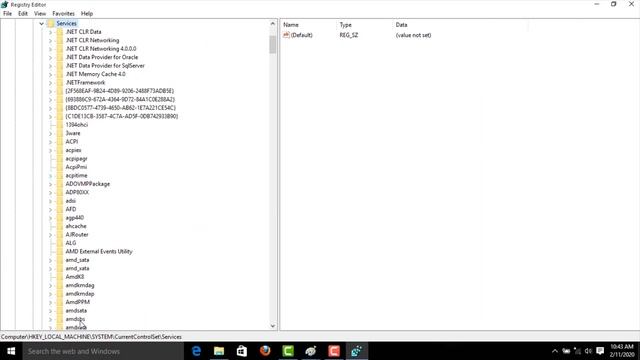The width and height of the screenshot is (640, 360).
Task: Show hidden icons in system tray
Action: pyautogui.click(x=555, y=351)
